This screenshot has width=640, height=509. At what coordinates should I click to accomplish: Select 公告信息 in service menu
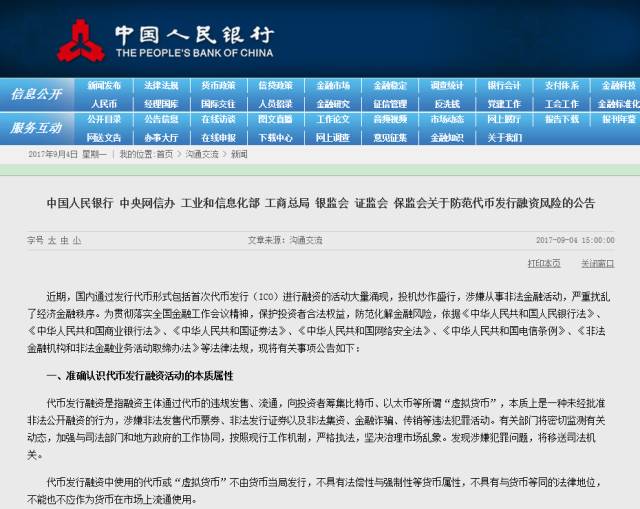(161, 119)
